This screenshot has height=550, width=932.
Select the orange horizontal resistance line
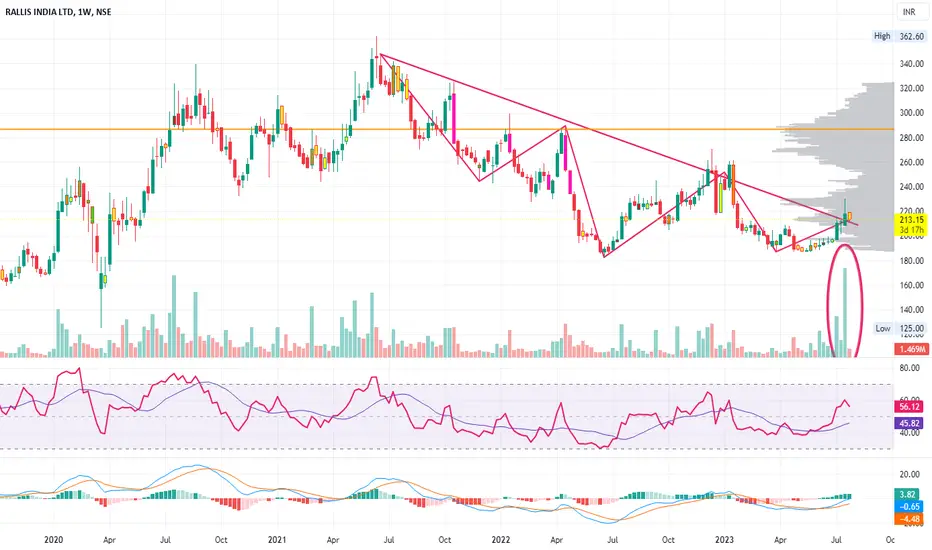pyautogui.click(x=446, y=129)
